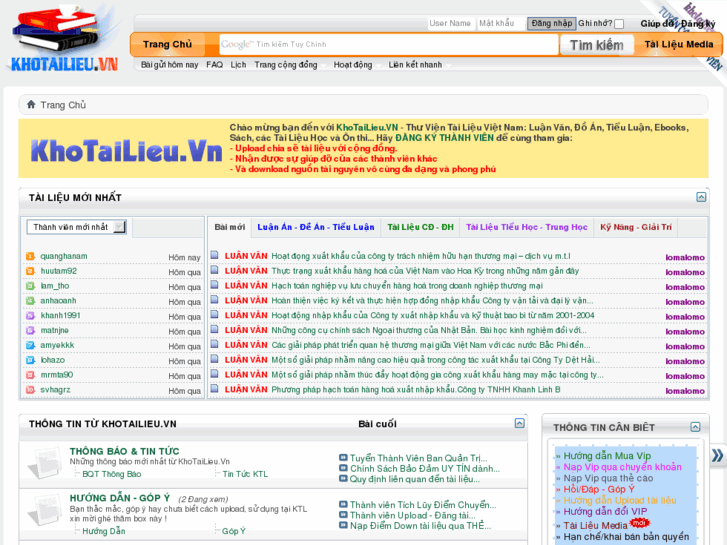This screenshot has height=545, width=727.
Task: Click document icon beside 'Hoạt đọng xuất khẩu' post
Action: pos(215,255)
